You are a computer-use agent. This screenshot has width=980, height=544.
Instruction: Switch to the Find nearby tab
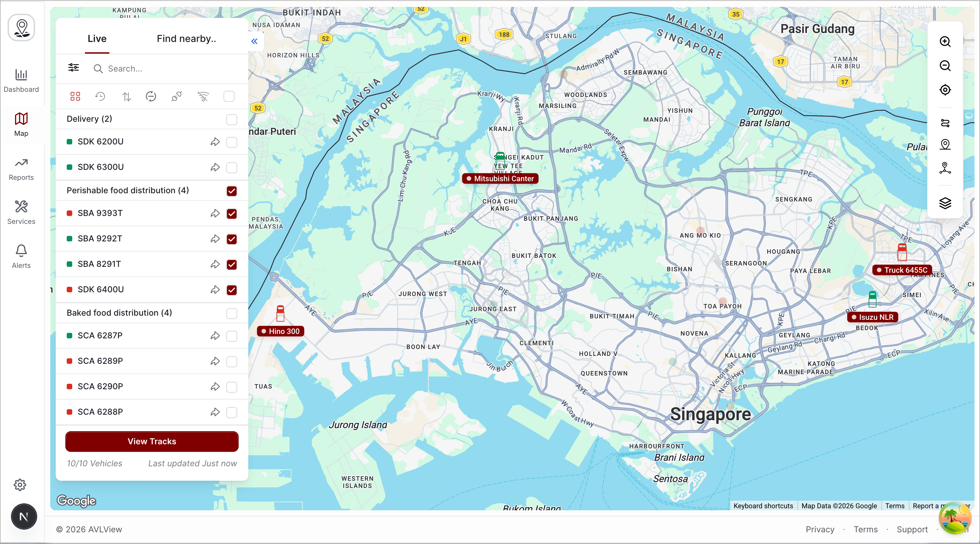[x=186, y=38]
